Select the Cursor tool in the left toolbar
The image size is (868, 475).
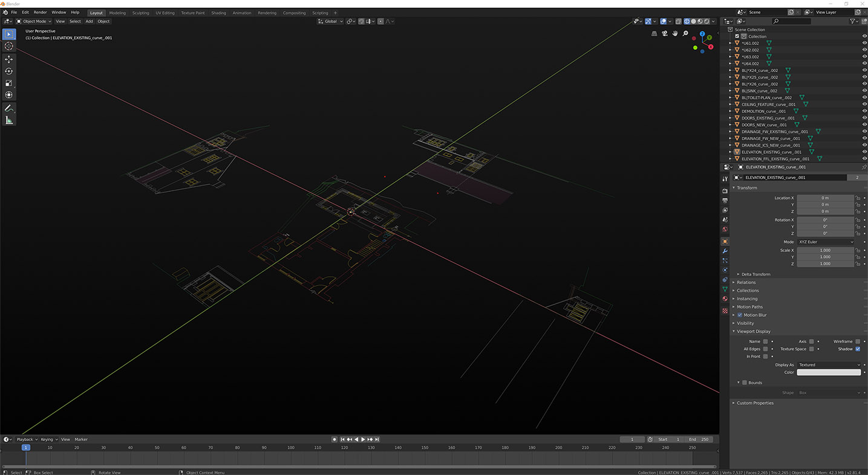click(9, 46)
